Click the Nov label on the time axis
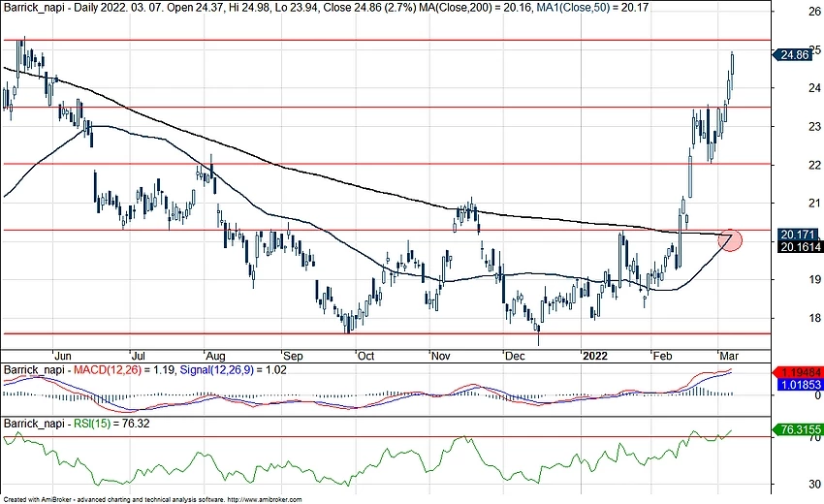824x504 pixels. (x=441, y=356)
